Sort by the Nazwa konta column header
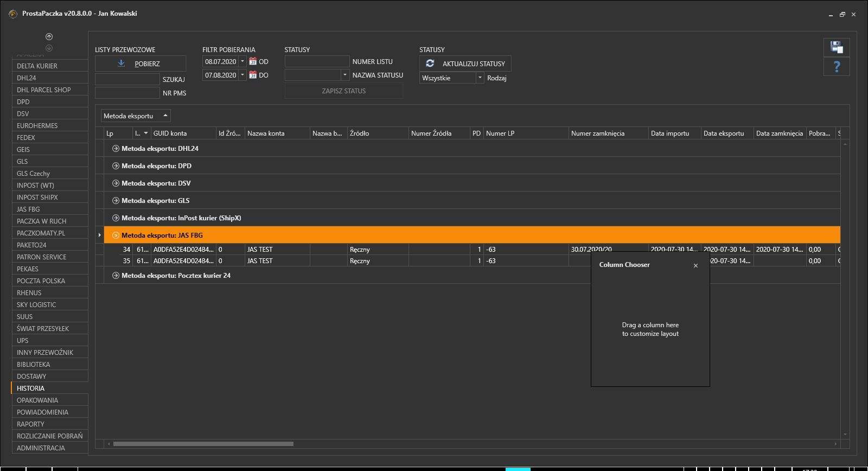 click(277, 133)
